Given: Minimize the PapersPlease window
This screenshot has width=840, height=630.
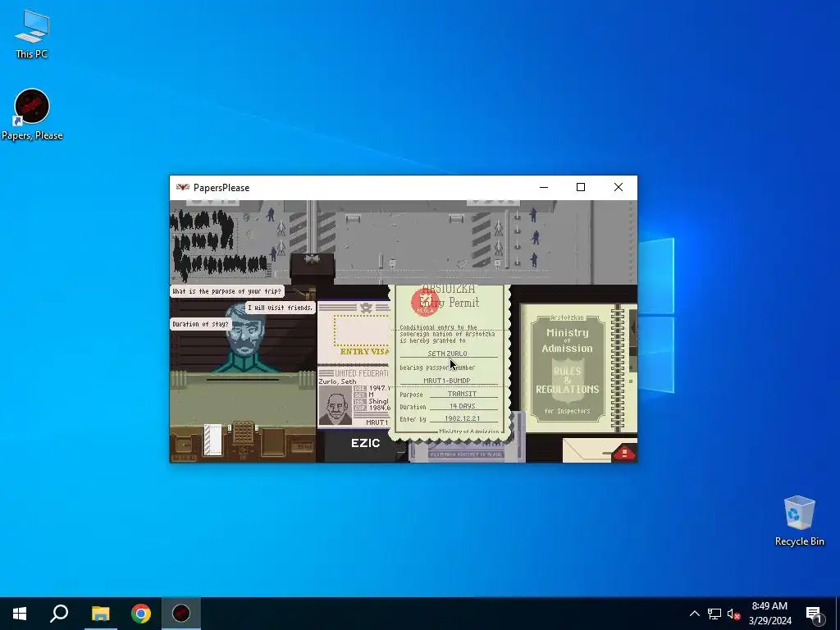Looking at the screenshot, I should [544, 188].
